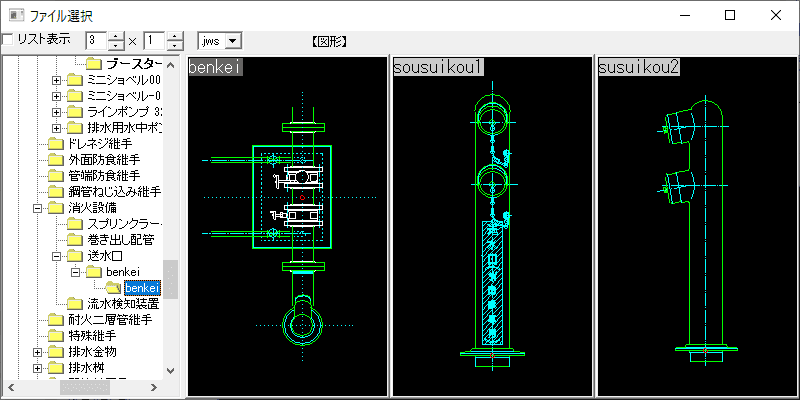This screenshot has width=800, height=400.
Task: Open the 流水検知装置 folder icon
Action: coord(75,305)
